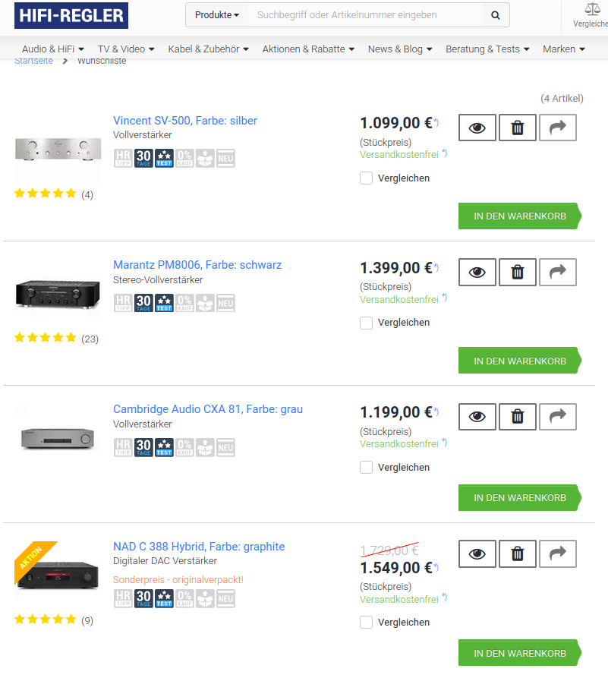This screenshot has height=700, width=608.
Task: Open the Vergleichen scales icon
Action: point(591,9)
